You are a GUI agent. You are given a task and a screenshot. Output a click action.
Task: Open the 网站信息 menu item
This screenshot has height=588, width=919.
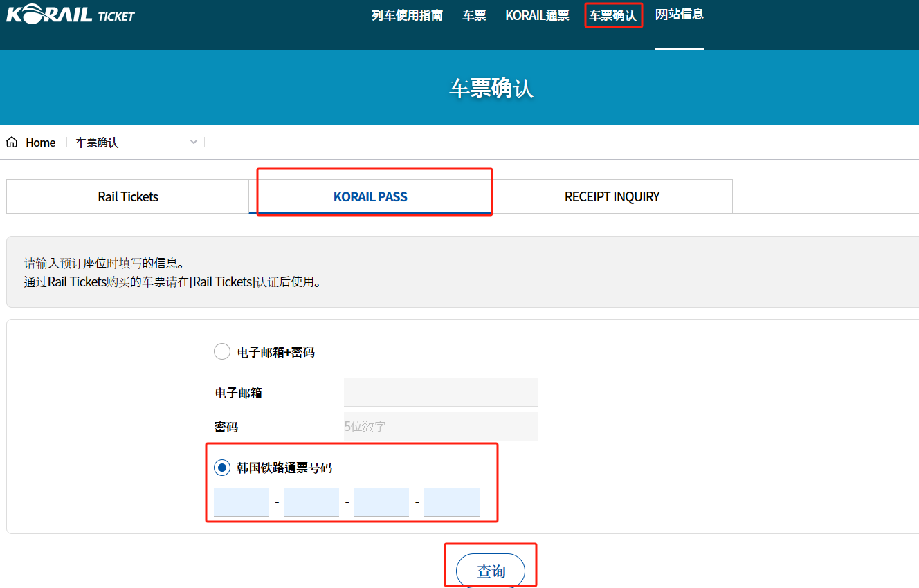pyautogui.click(x=679, y=15)
